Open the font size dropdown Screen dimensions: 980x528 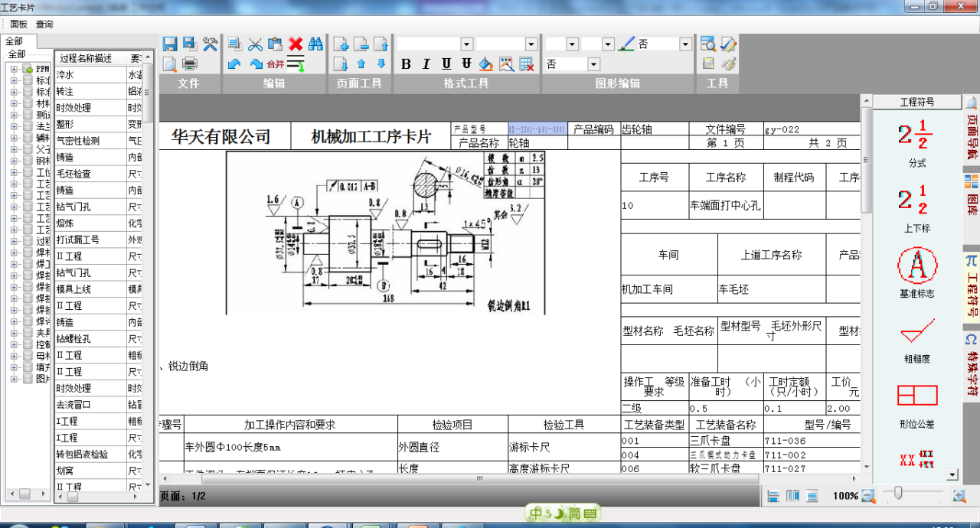531,44
